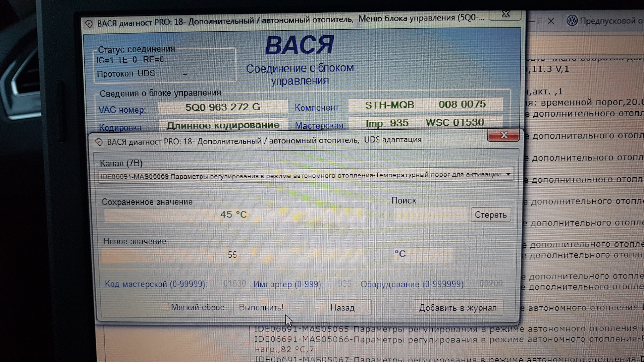Select the Сохраненное значение 45 °C field
Image resolution: width=644 pixels, height=362 pixels.
[234, 215]
